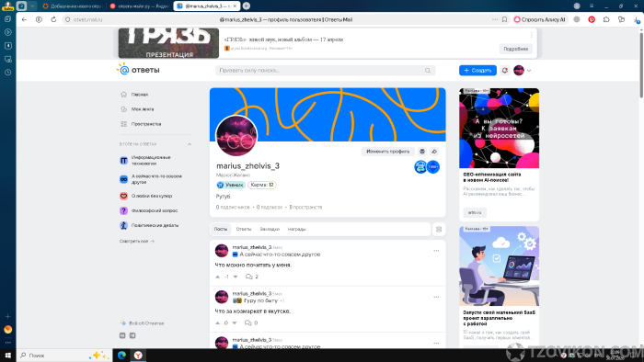Open 'Пространства' in left sidebar
The width and height of the screenshot is (644, 362).
tap(141, 124)
